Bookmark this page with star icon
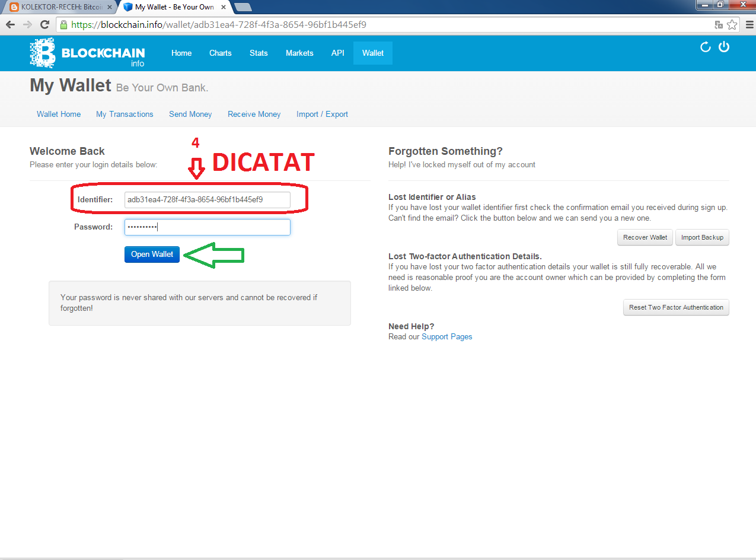Screen dimensions: 756x560 (732, 25)
